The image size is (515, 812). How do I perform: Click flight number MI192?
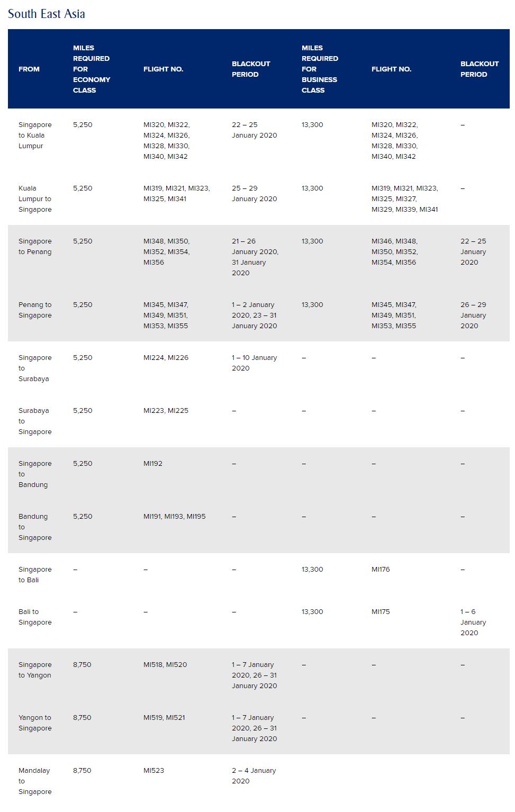coord(153,463)
